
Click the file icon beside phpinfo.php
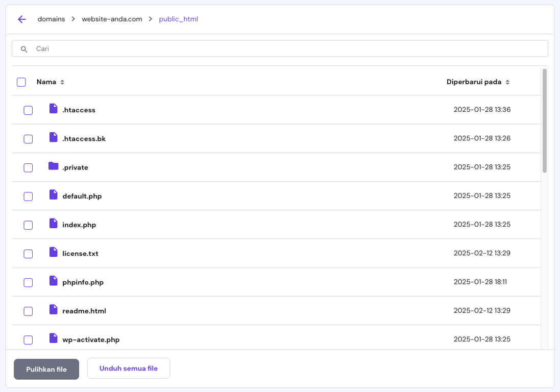[x=53, y=282]
